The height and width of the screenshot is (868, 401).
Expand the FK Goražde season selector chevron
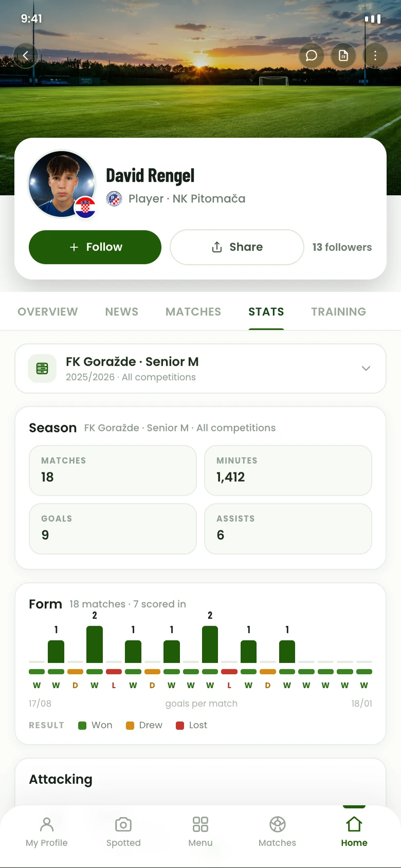tap(366, 368)
